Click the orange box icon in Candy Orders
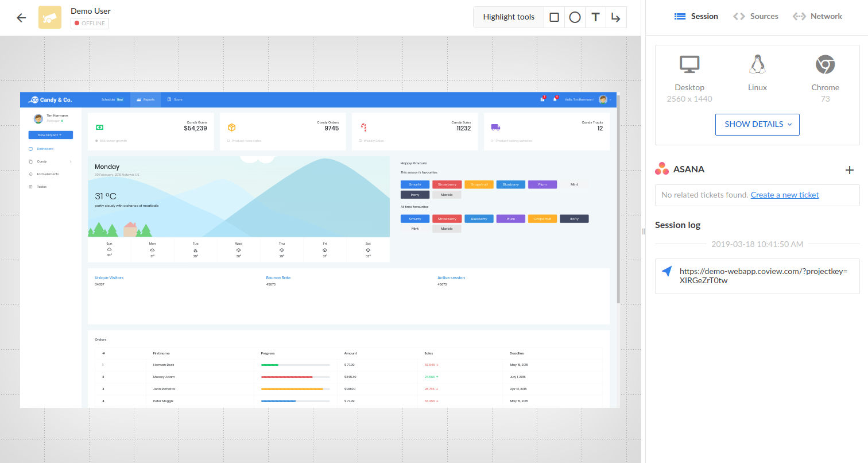 click(x=231, y=127)
